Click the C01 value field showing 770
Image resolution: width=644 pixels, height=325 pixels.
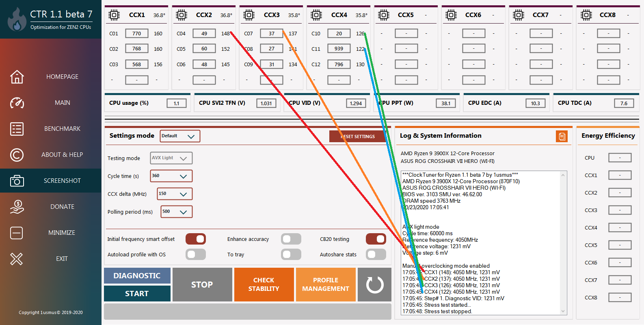click(137, 34)
